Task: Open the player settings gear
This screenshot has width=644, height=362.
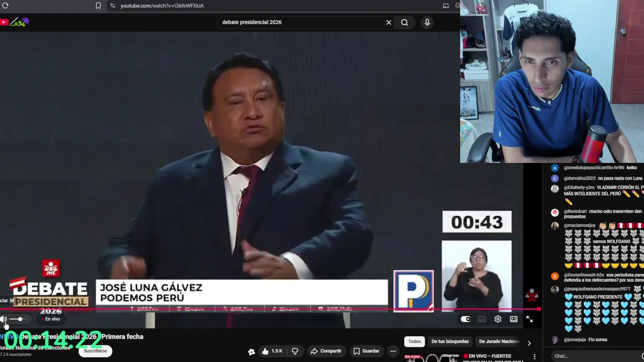Action: (x=498, y=319)
